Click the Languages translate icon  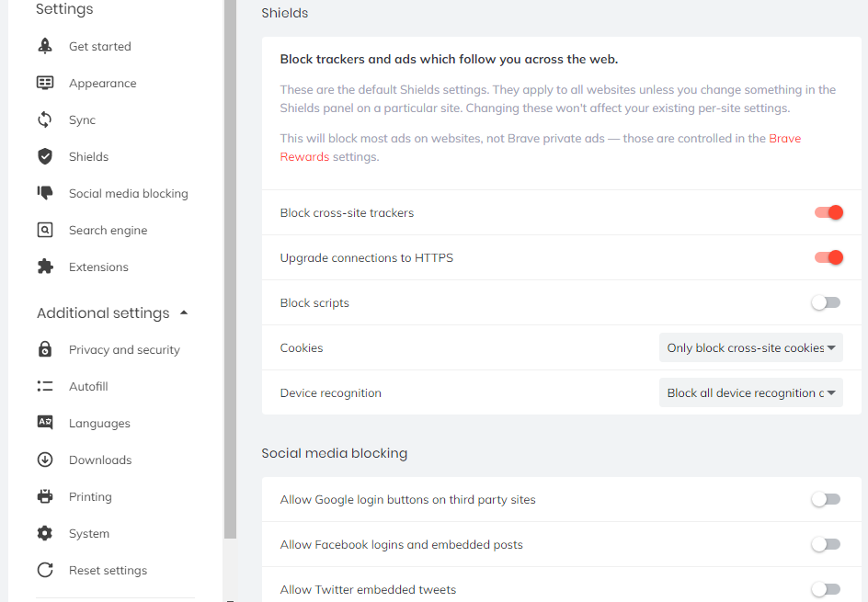tap(45, 422)
